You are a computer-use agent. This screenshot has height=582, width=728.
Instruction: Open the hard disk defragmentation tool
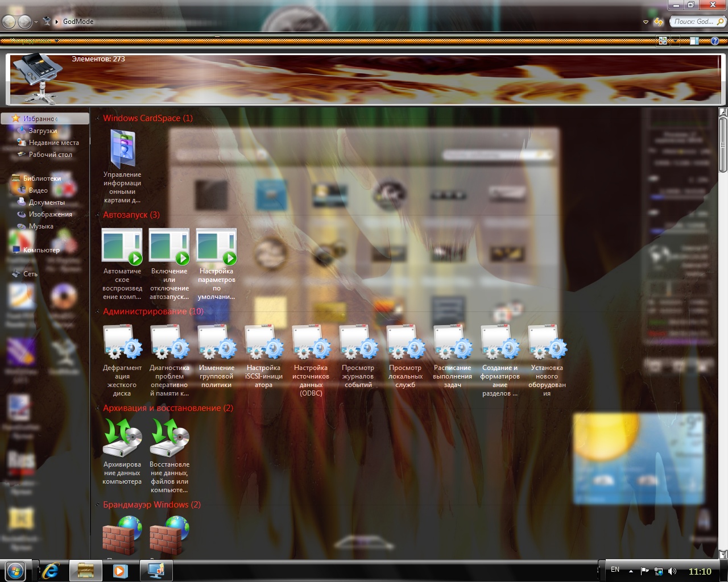tap(122, 361)
